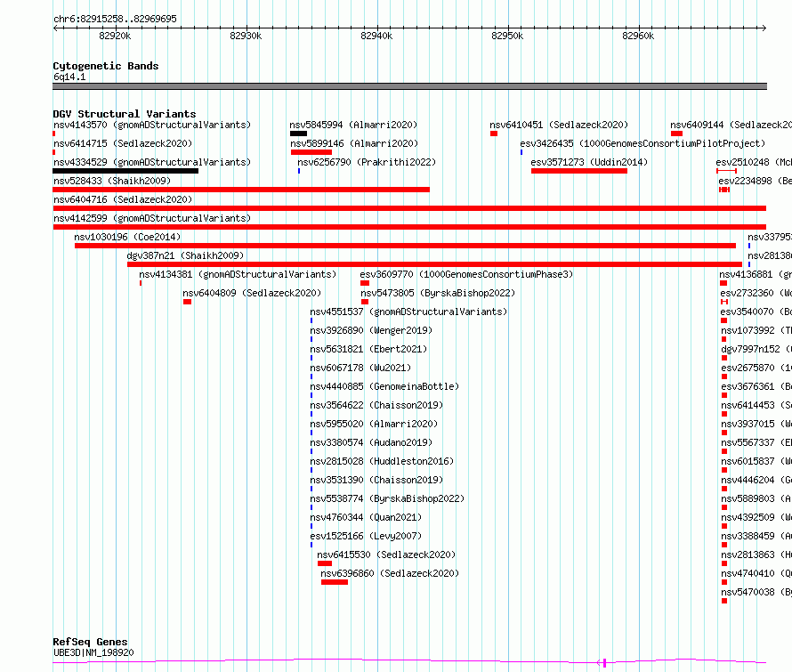Open the nsv5899146 (Almarri2020) label
Image resolution: width=792 pixels, height=672 pixels.
pos(354,143)
